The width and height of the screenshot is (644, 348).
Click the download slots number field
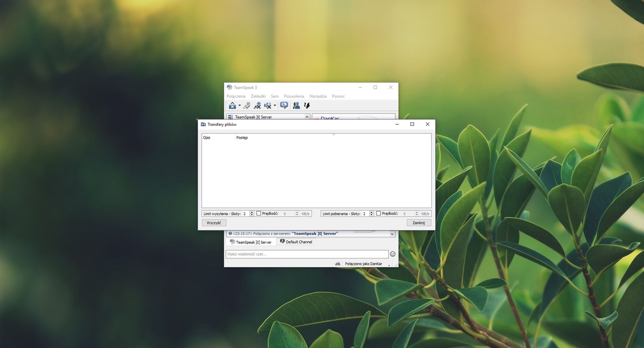click(365, 214)
